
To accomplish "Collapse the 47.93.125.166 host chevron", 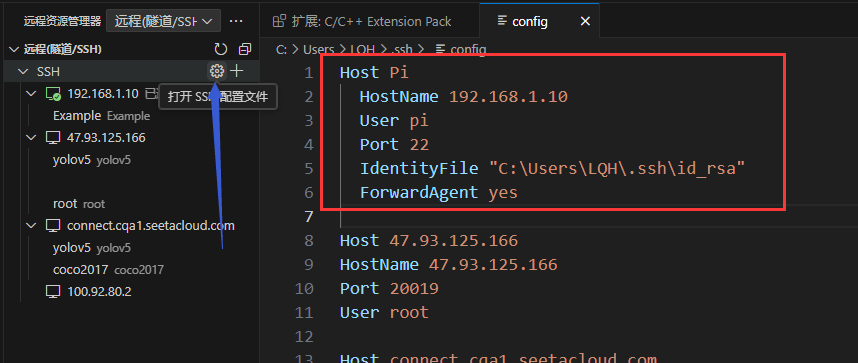I will click(x=32, y=137).
